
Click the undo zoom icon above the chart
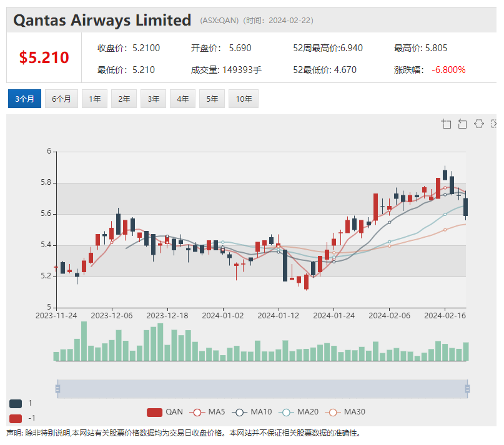tap(462, 124)
